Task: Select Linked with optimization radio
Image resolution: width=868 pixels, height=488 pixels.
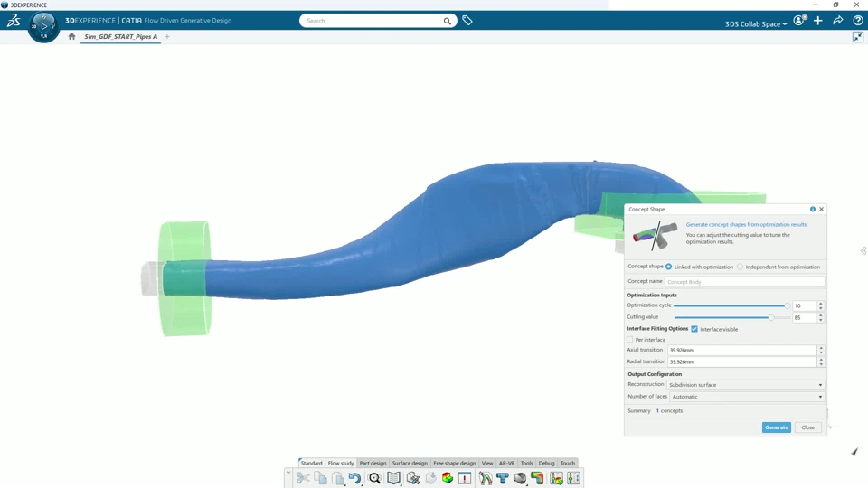Action: [669, 267]
